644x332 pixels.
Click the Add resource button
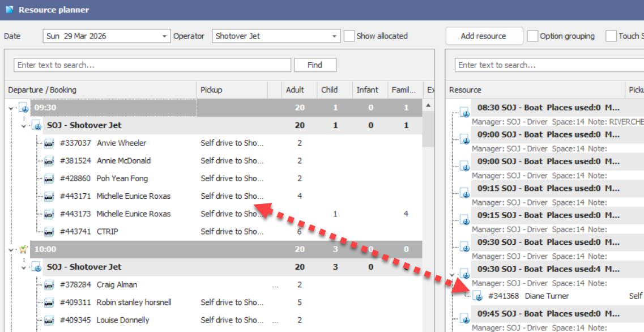click(x=483, y=36)
